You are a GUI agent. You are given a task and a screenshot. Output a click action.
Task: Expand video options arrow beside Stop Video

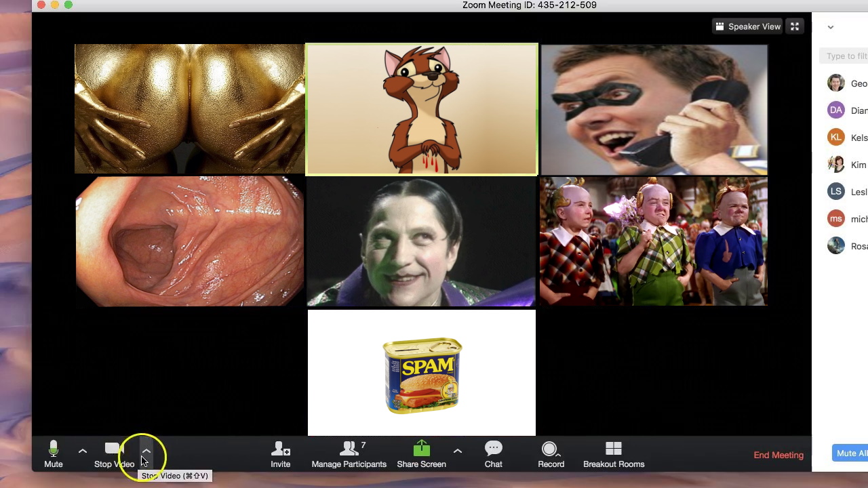[146, 451]
